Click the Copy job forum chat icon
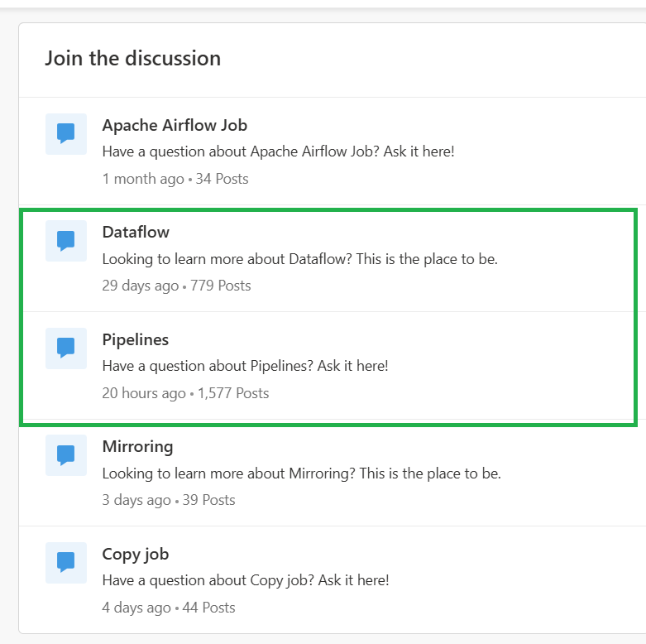This screenshot has width=646, height=644. (x=66, y=563)
